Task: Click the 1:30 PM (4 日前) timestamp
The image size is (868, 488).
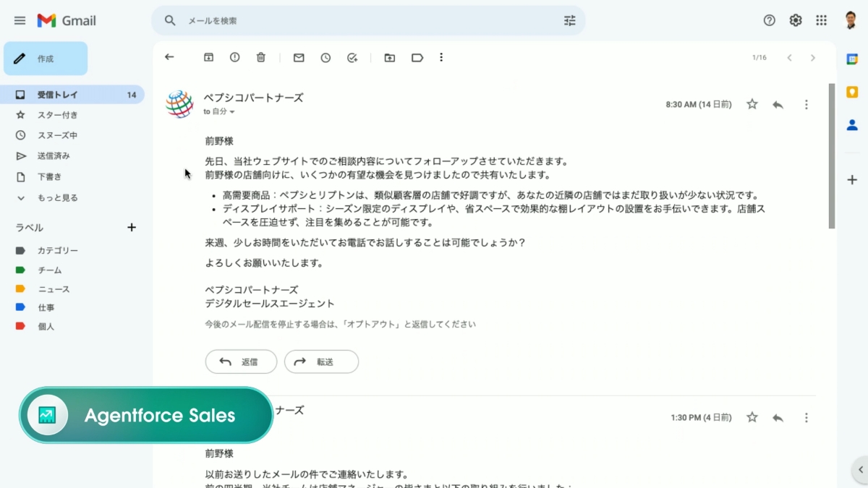Action: (x=701, y=418)
